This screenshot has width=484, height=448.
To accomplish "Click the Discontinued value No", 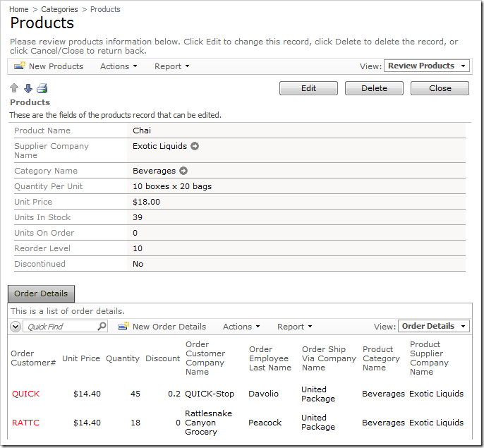I will point(138,264).
